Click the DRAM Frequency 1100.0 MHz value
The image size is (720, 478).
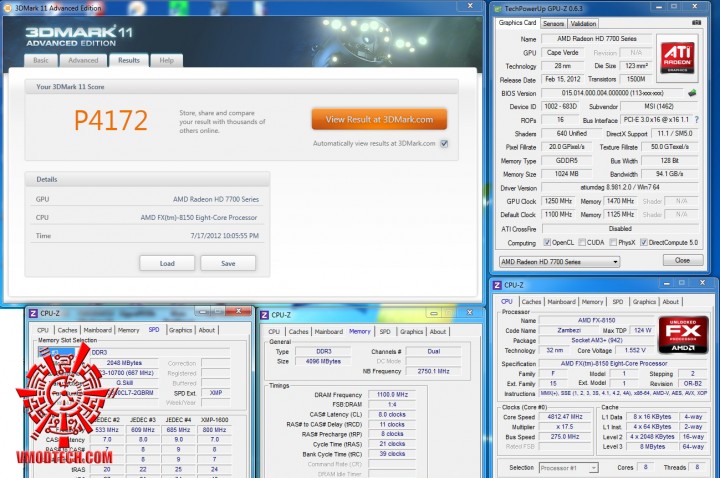pyautogui.click(x=392, y=394)
